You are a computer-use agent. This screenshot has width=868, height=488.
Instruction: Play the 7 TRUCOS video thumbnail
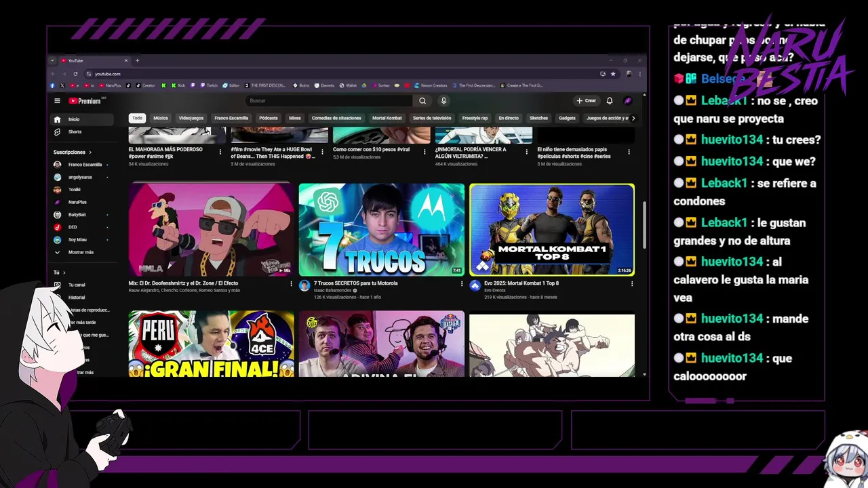click(x=382, y=230)
